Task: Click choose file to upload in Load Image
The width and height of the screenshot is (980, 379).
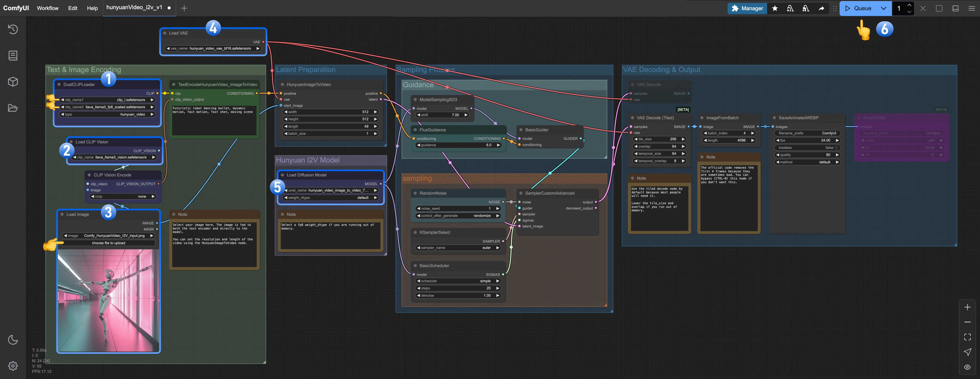Action: 108,243
